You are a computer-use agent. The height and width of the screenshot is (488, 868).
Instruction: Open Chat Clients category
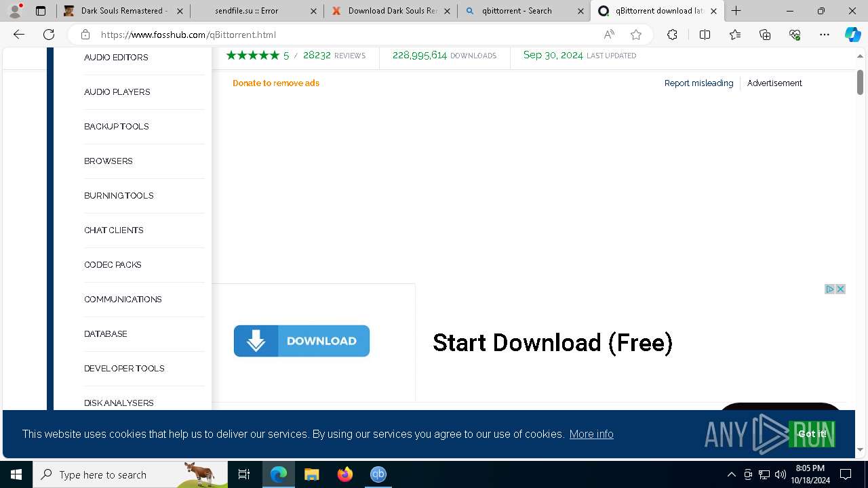(x=114, y=230)
